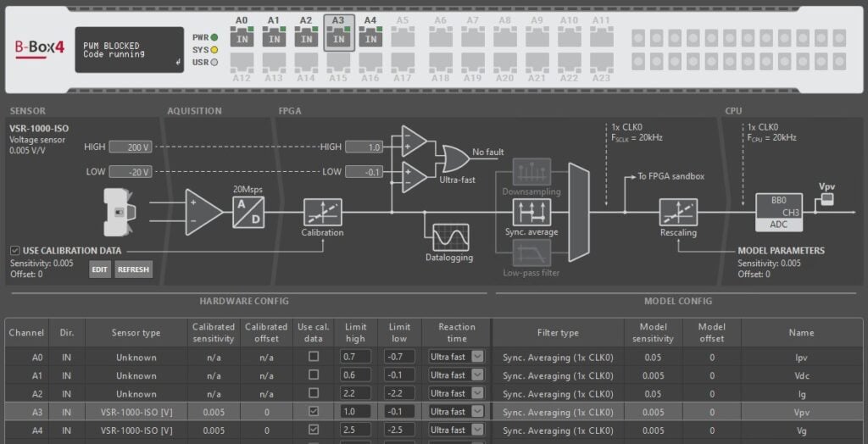
Task: Choose the Low-pass filter block
Action: pos(531,253)
